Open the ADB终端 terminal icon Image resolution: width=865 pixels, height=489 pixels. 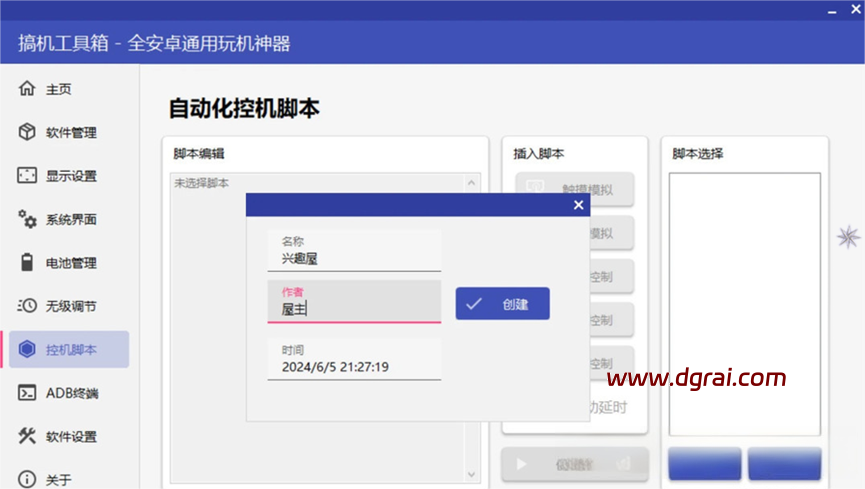[27, 393]
